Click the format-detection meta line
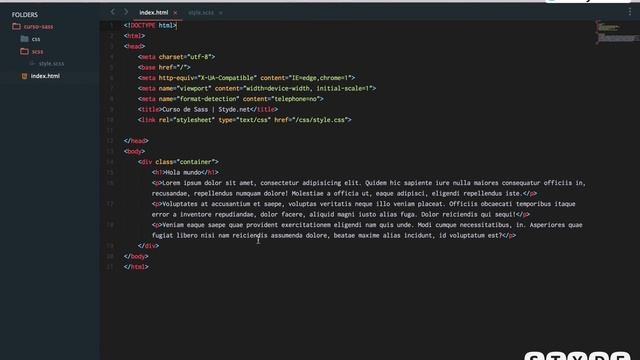Viewport: 640px width, 360px height. (231, 99)
